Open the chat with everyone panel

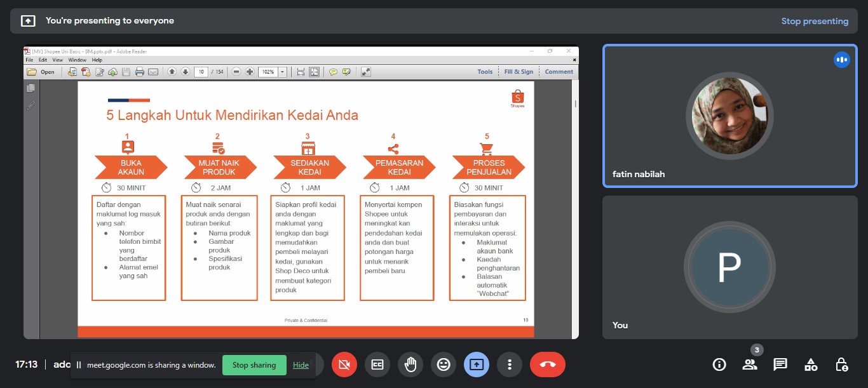coord(780,365)
